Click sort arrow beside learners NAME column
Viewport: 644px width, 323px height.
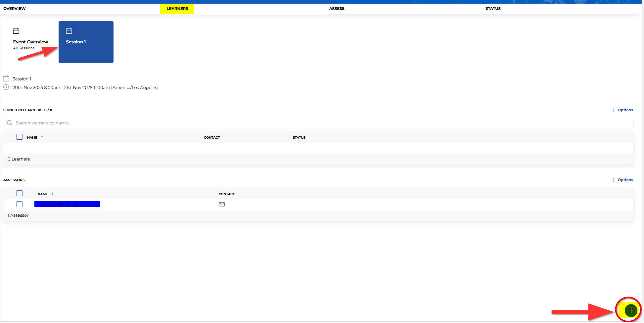coord(42,137)
